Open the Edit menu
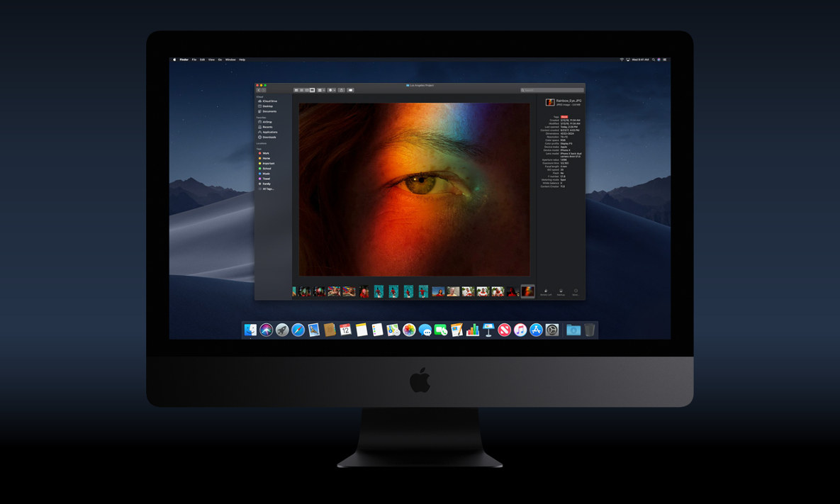The height and width of the screenshot is (504, 840). click(202, 60)
